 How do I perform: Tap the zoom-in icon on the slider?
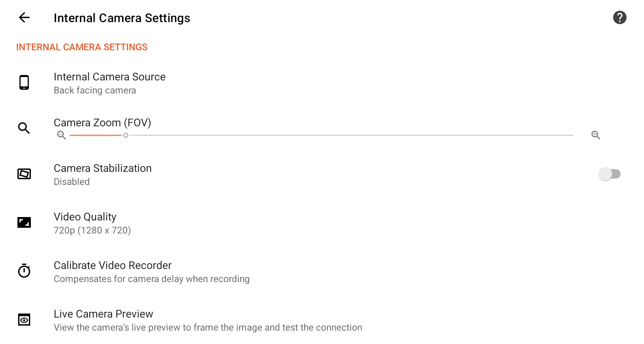coord(596,135)
